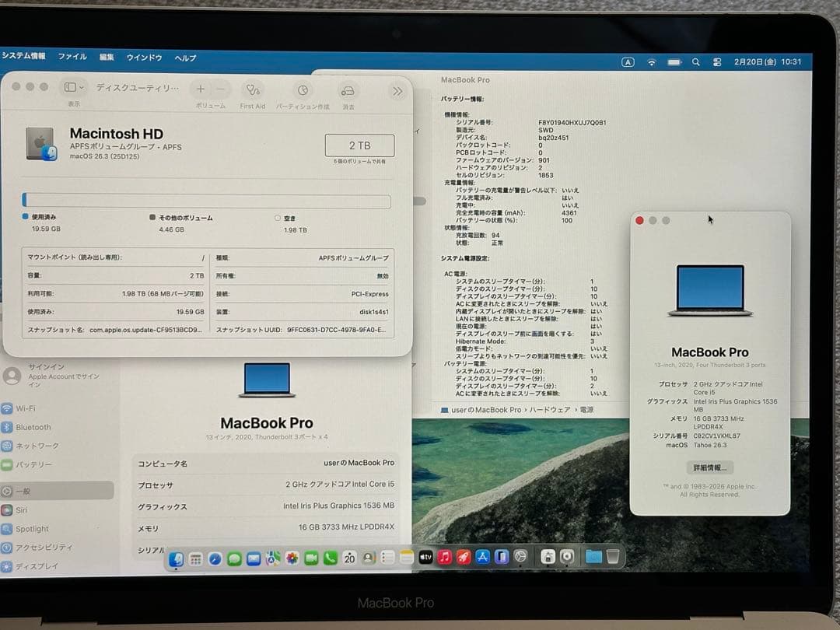Open the パーティション作成 partition tool

[303, 90]
